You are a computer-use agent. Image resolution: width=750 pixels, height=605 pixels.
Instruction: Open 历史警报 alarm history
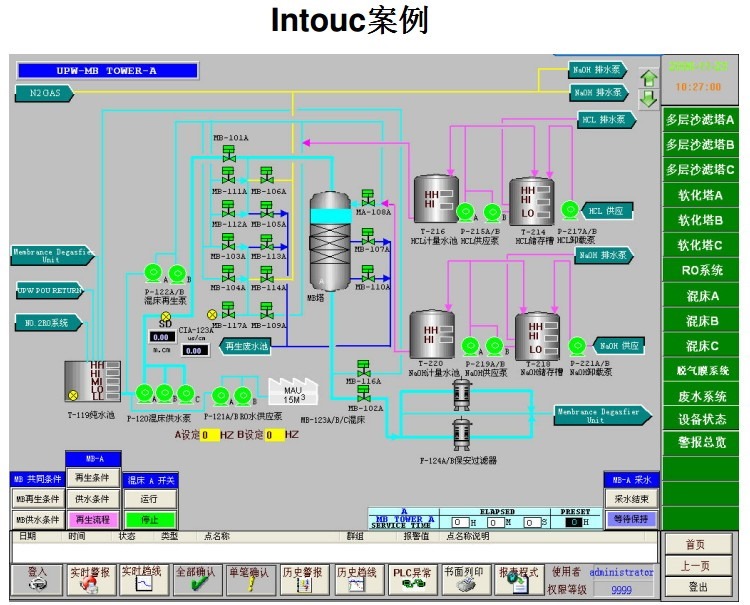point(303,580)
